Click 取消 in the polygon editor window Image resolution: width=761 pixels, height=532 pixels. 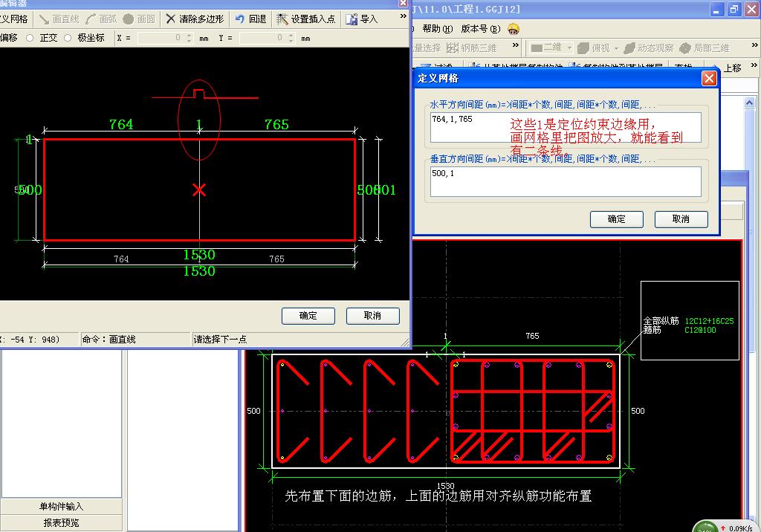[x=373, y=316]
